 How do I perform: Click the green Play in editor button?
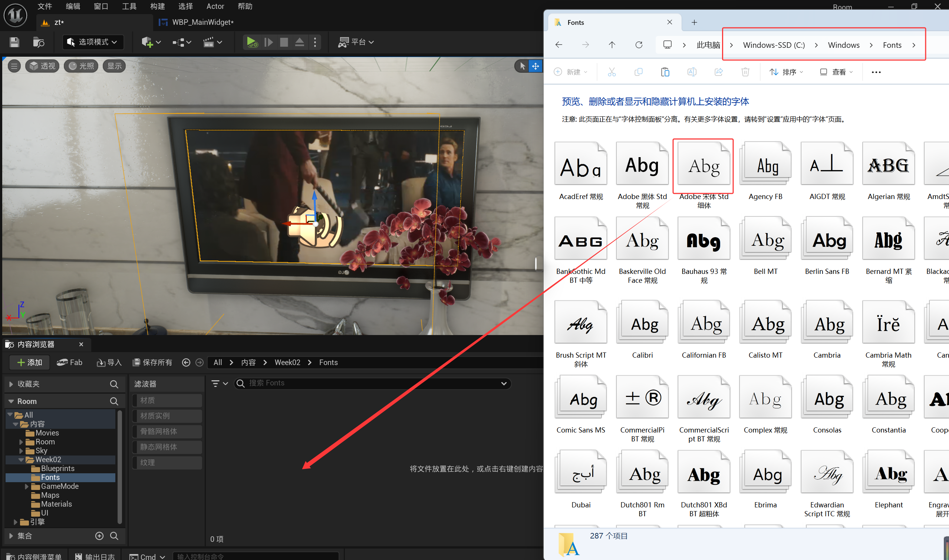(252, 42)
